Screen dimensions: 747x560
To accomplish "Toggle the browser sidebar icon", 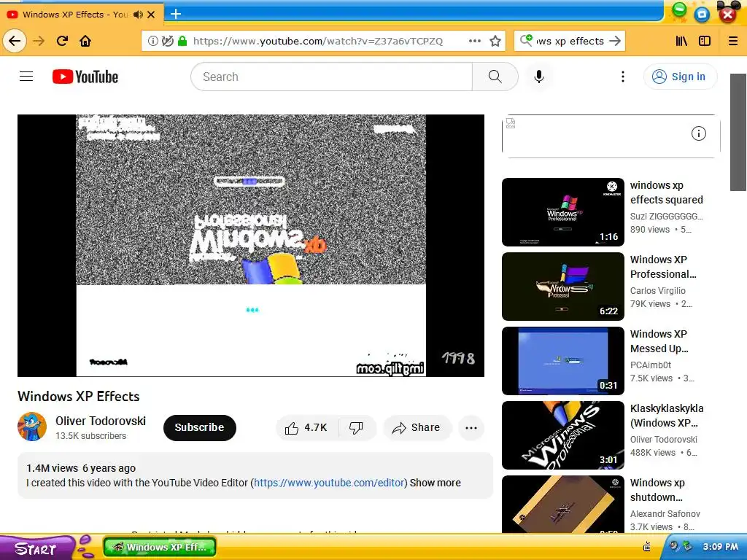I will point(705,41).
